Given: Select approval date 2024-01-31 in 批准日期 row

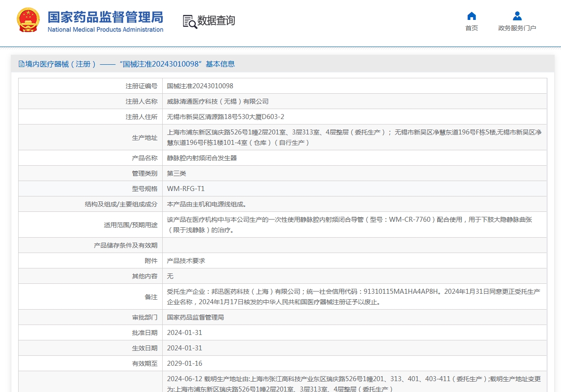Looking at the screenshot, I should coord(184,333).
